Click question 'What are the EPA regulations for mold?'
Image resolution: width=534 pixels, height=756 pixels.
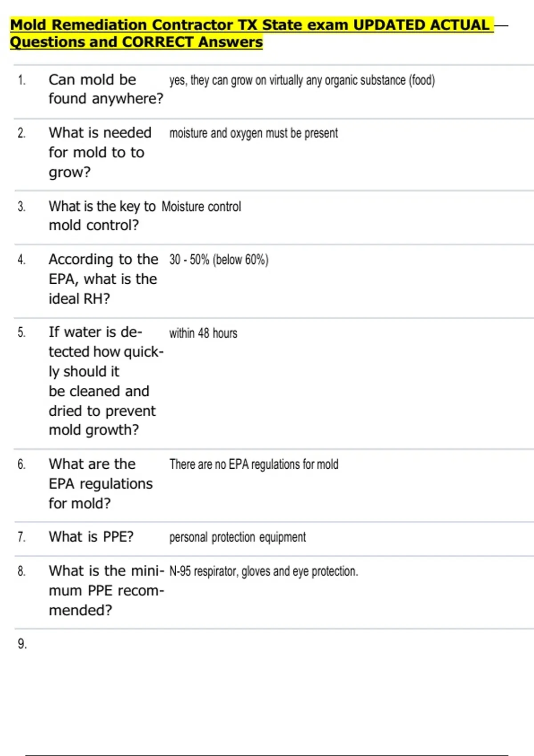(100, 483)
